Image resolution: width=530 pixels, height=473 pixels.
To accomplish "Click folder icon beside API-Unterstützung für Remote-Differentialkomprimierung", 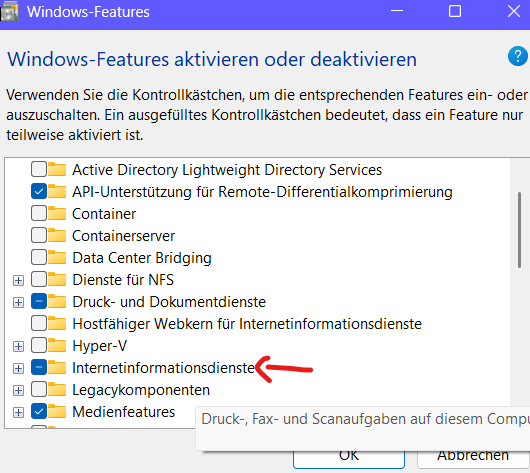I will tap(57, 191).
